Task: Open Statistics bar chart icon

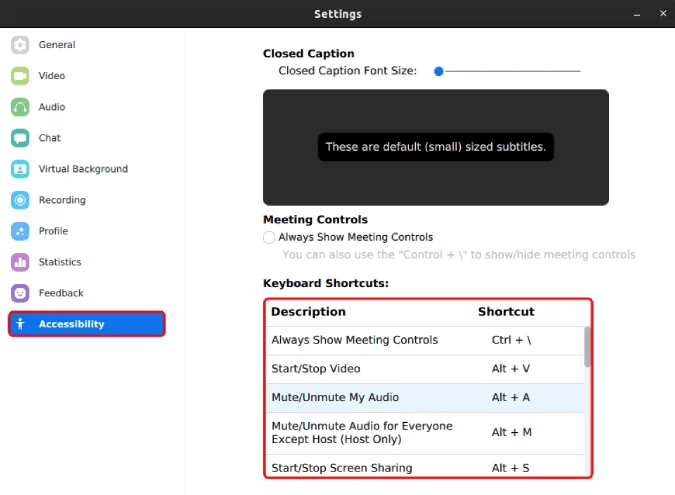Action: [20, 262]
